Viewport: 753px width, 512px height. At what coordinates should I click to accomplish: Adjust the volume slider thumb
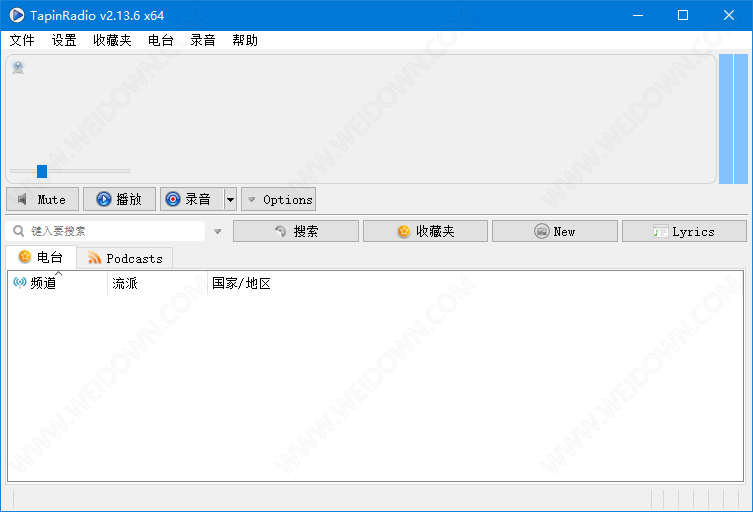coord(42,171)
